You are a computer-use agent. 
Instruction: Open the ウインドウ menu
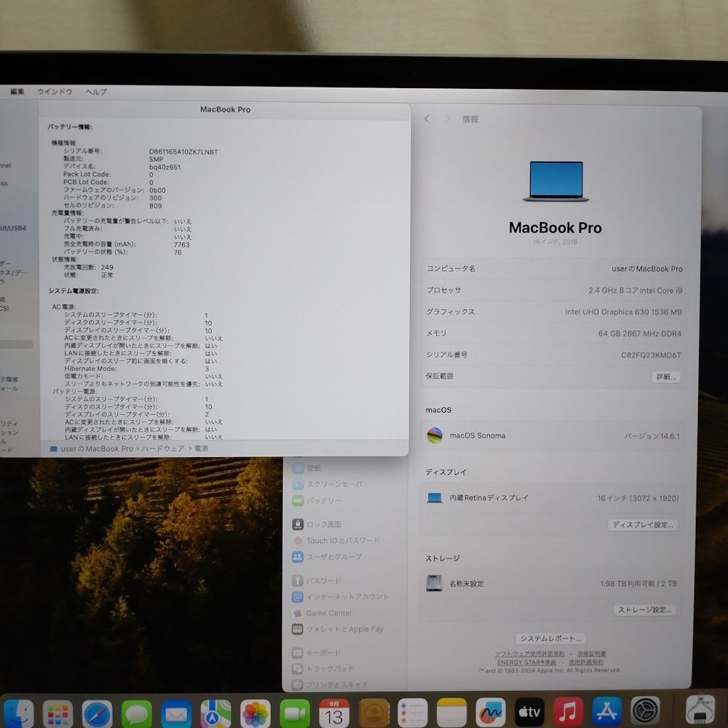tap(55, 92)
